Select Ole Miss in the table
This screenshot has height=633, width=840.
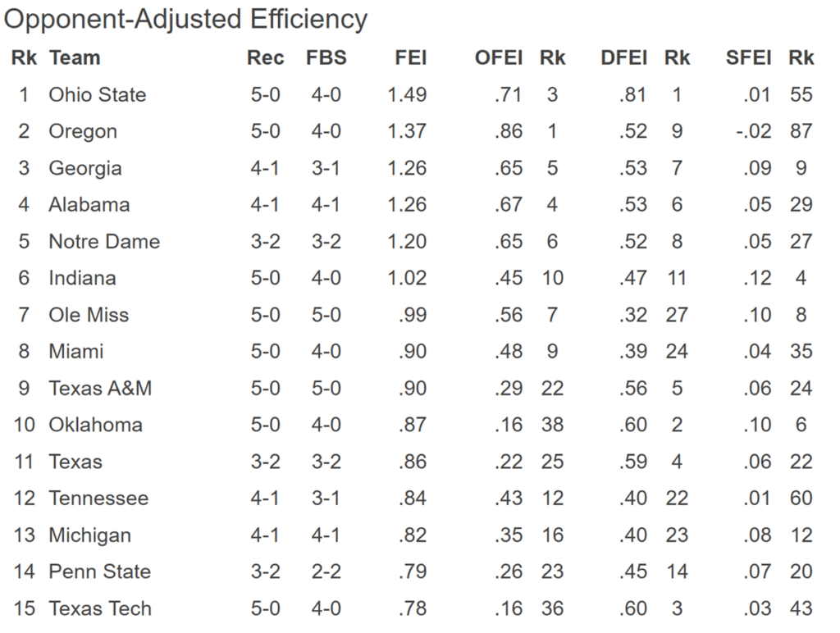[89, 315]
